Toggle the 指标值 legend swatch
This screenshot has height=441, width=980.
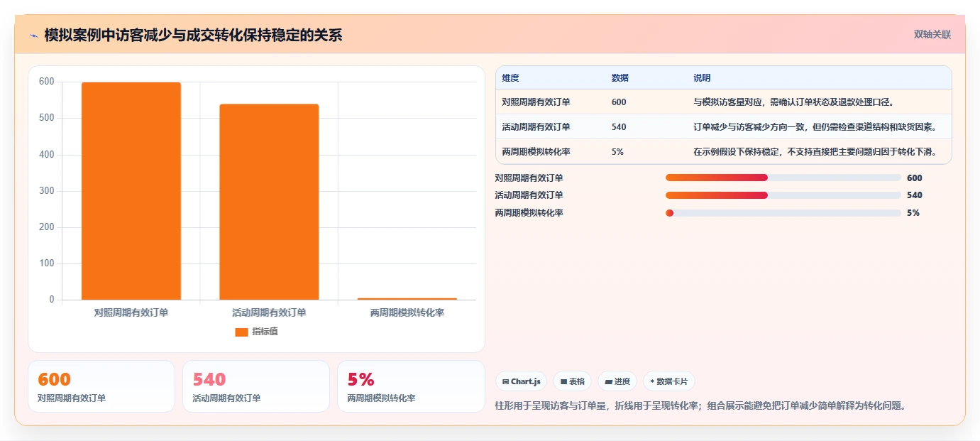point(241,332)
